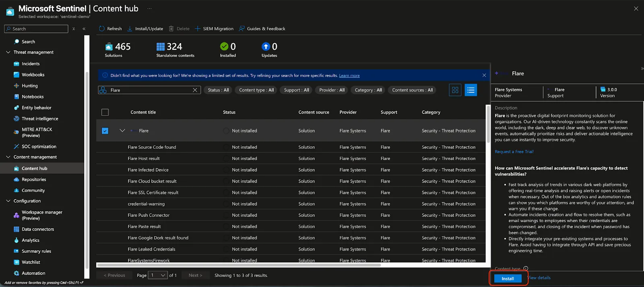Select the list view layout icon
This screenshot has height=287, width=644.
[x=471, y=90]
